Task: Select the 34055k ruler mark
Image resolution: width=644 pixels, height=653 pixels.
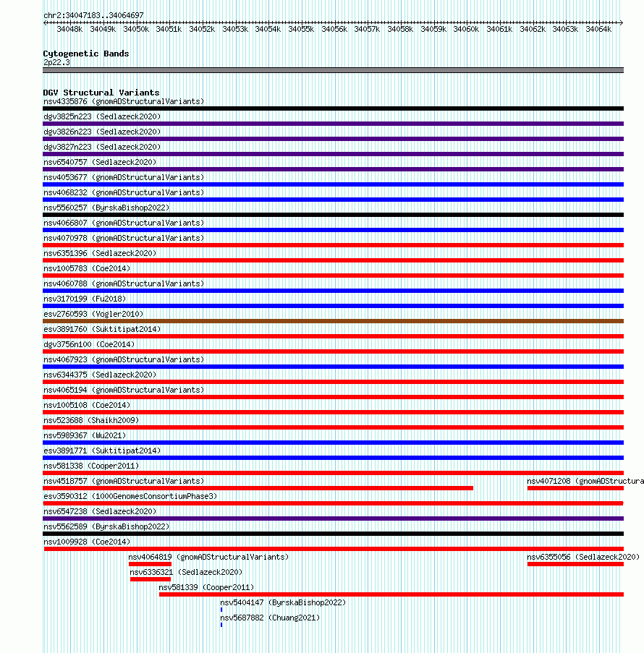Action: (301, 29)
